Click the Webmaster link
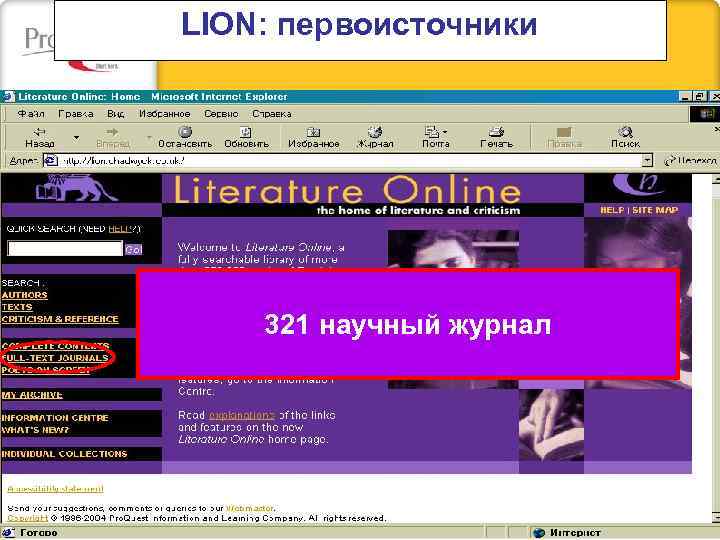 click(249, 508)
